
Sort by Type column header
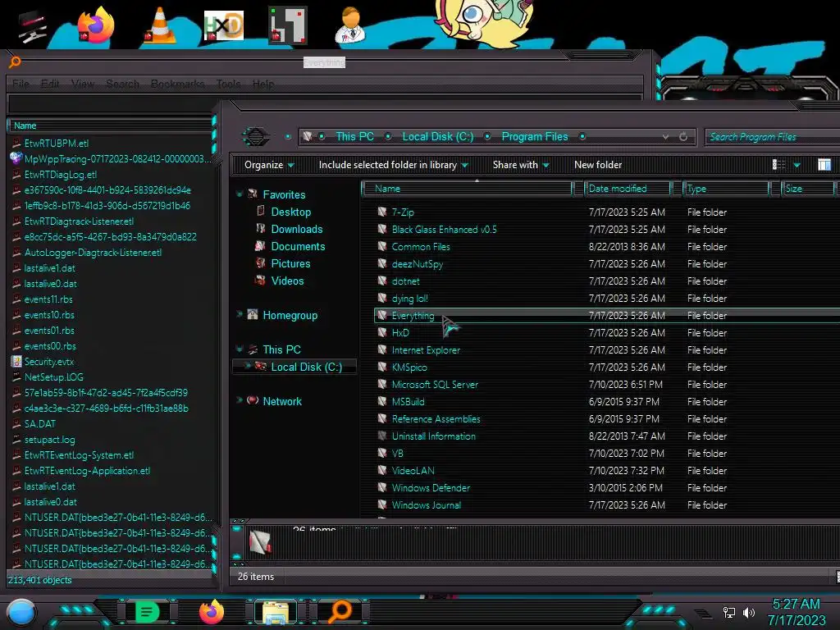coord(727,189)
